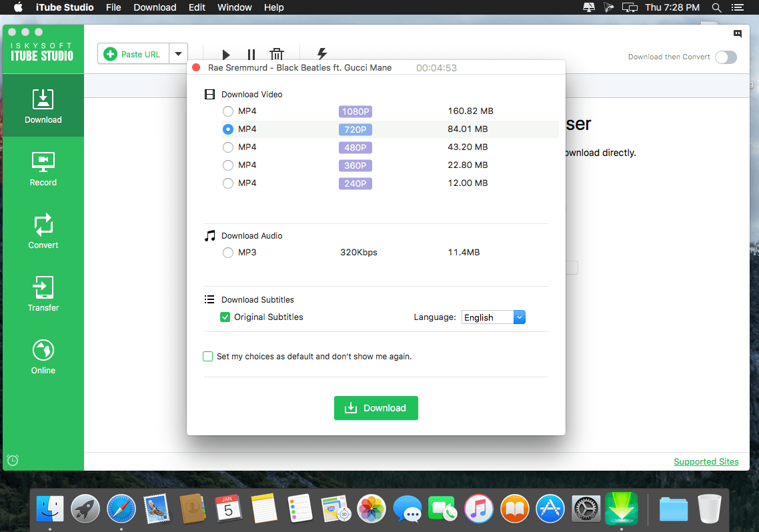Screen dimensions: 759x532
Task: Open Messages from the dock
Action: (x=407, y=509)
